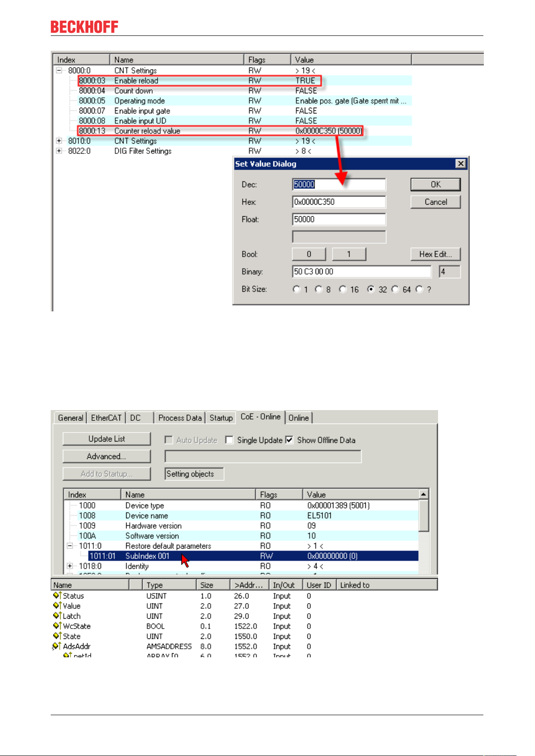Open the Advanced... settings
Screen dimensions: 535x756
click(x=106, y=456)
